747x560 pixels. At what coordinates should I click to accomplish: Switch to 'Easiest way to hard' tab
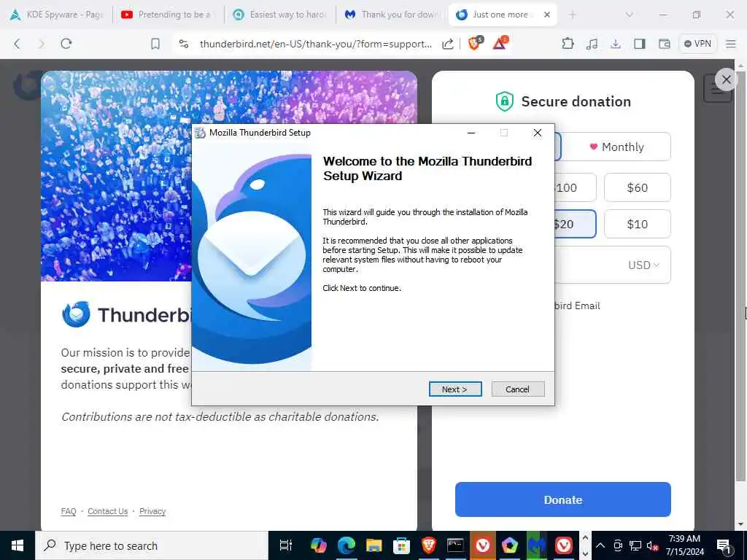(x=280, y=15)
